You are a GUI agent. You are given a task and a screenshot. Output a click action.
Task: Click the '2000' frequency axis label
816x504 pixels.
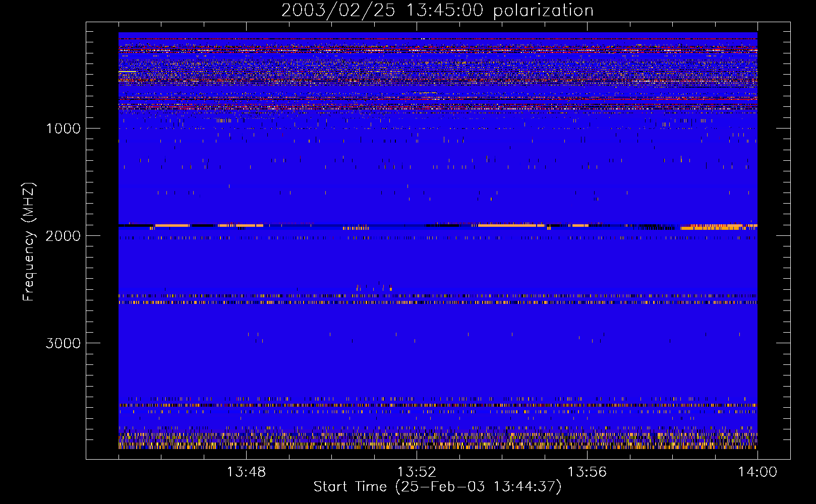(63, 236)
